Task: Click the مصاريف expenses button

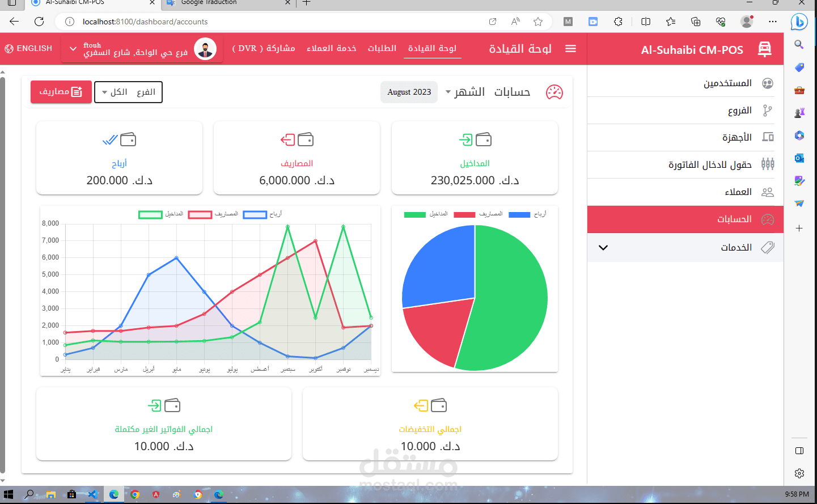Action: coord(61,92)
